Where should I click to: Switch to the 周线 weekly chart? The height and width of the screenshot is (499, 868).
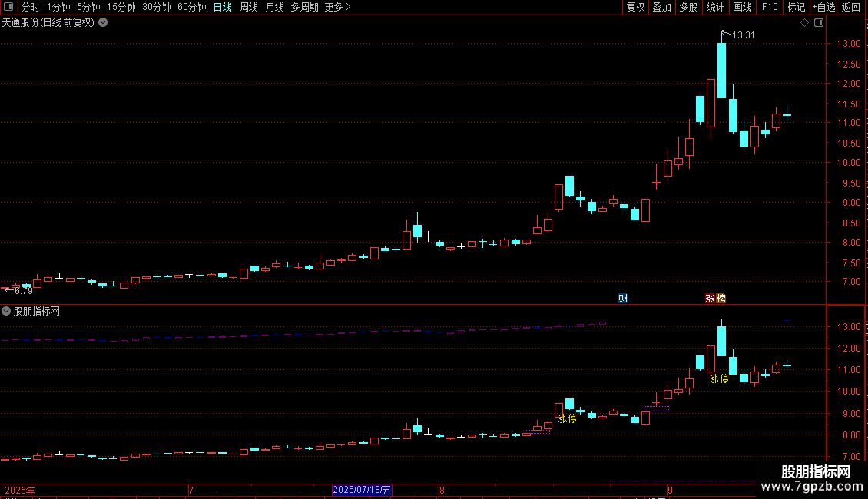pyautogui.click(x=249, y=7)
